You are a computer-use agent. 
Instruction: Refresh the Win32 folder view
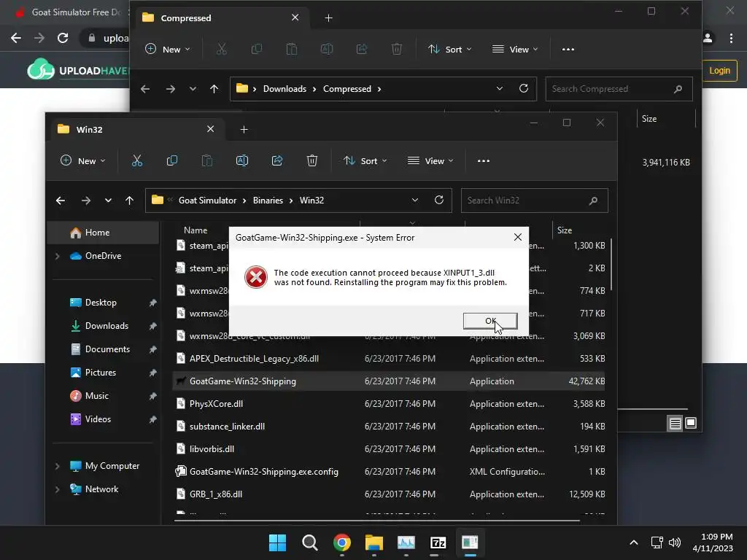(439, 200)
